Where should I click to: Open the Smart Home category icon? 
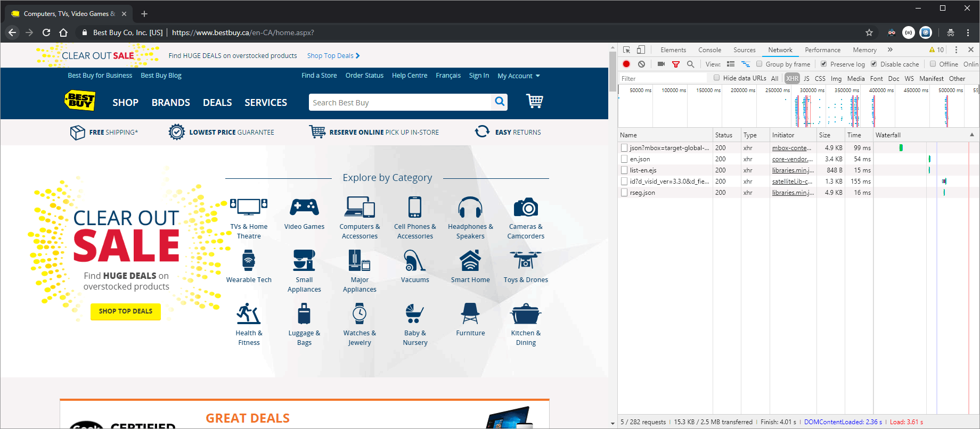pos(470,261)
